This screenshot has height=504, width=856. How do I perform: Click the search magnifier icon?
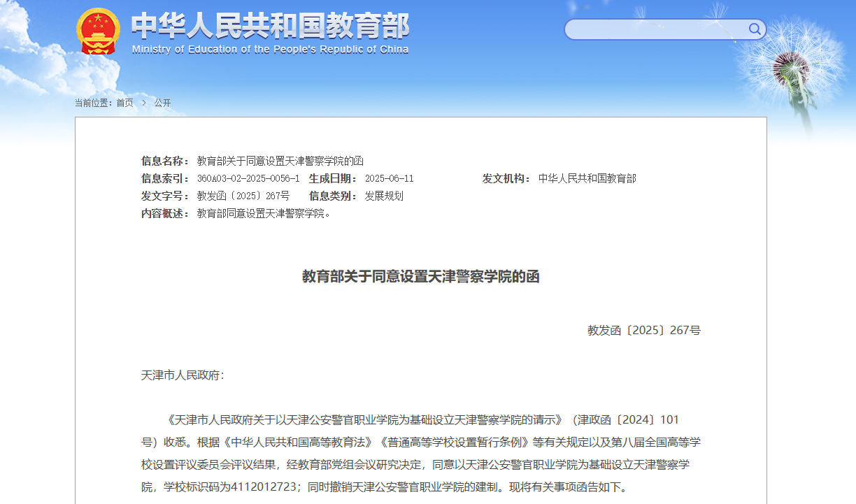coord(755,29)
